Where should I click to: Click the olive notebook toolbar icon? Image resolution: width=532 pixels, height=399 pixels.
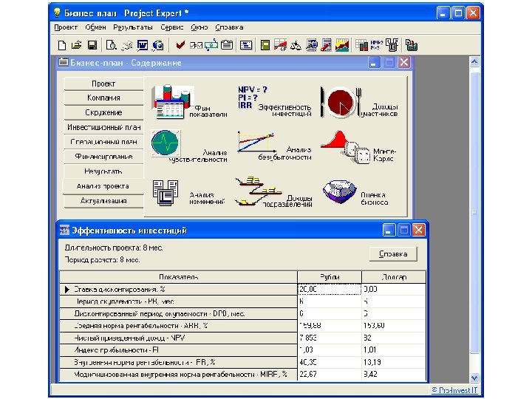(x=265, y=45)
